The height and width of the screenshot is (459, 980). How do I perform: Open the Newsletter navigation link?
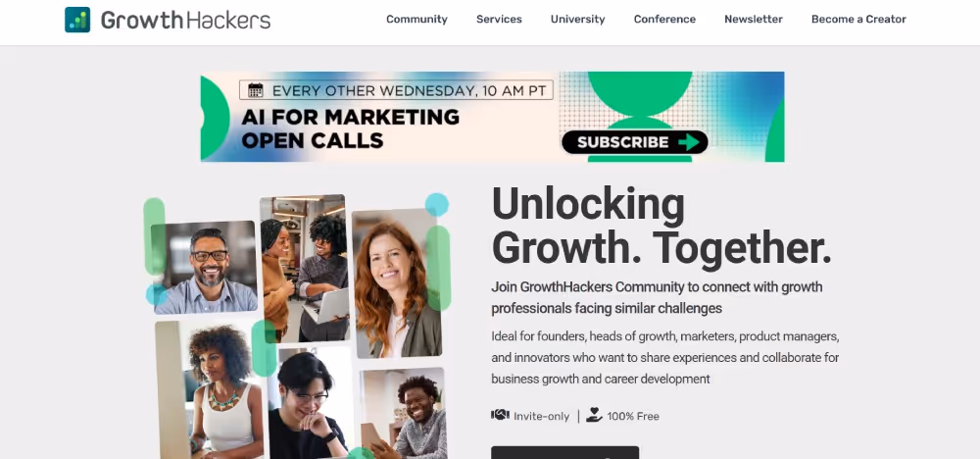point(753,20)
